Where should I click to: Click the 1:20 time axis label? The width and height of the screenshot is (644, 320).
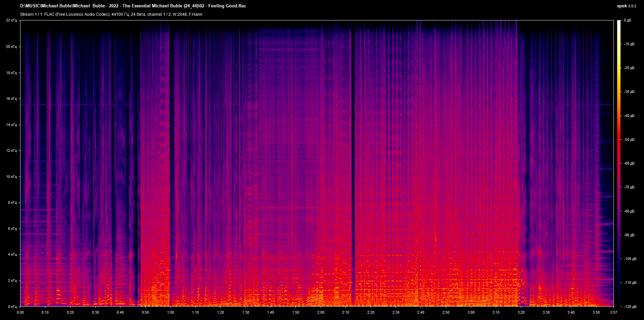pyautogui.click(x=221, y=312)
